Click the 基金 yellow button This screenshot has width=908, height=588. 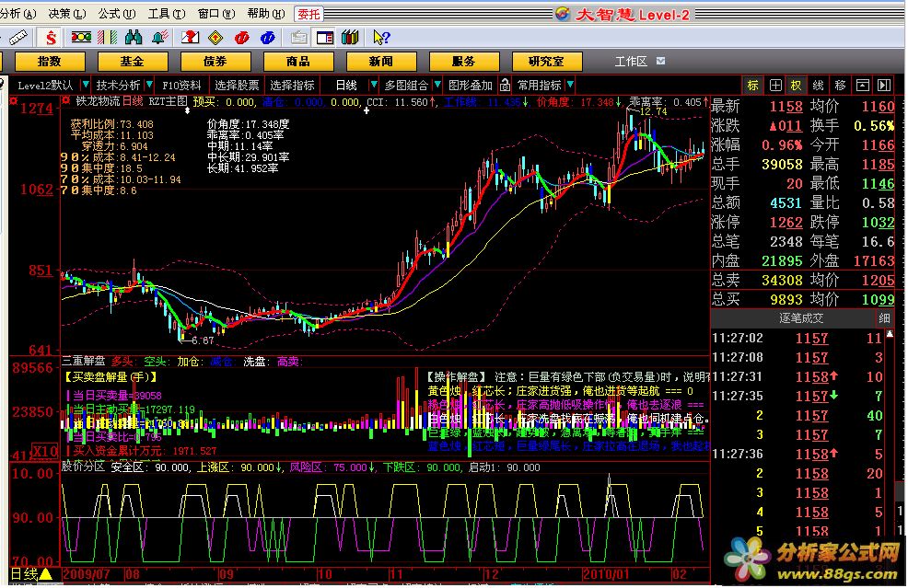(133, 62)
